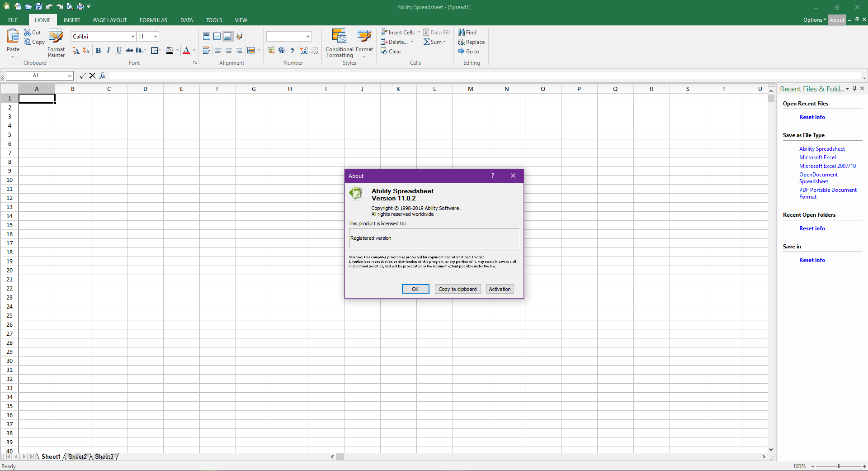This screenshot has height=471, width=868.
Task: Toggle align text left
Action: coord(218,50)
